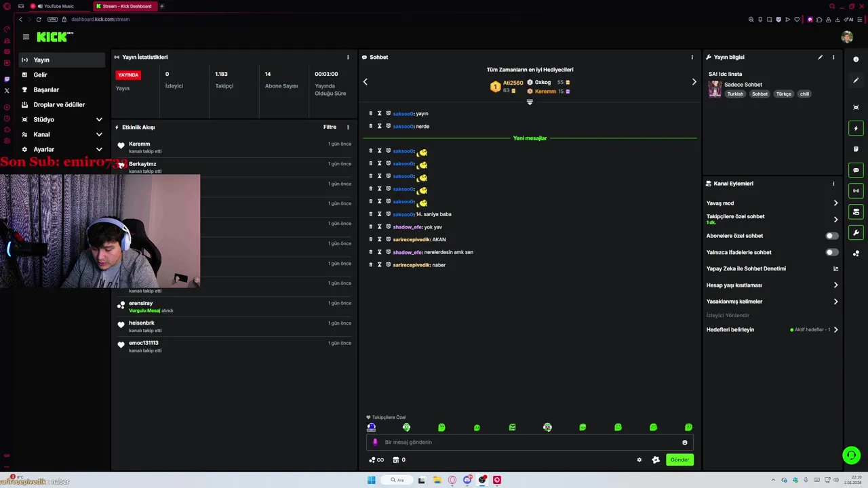Toggle the chat bubble widget in right sidebar

[856, 170]
